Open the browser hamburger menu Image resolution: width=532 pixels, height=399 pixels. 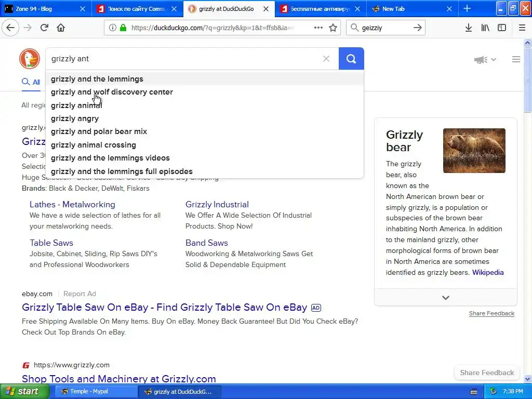tap(522, 28)
